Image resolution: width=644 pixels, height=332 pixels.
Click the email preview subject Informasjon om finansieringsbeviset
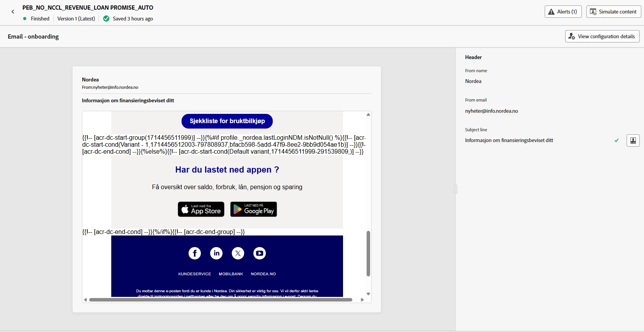click(128, 101)
